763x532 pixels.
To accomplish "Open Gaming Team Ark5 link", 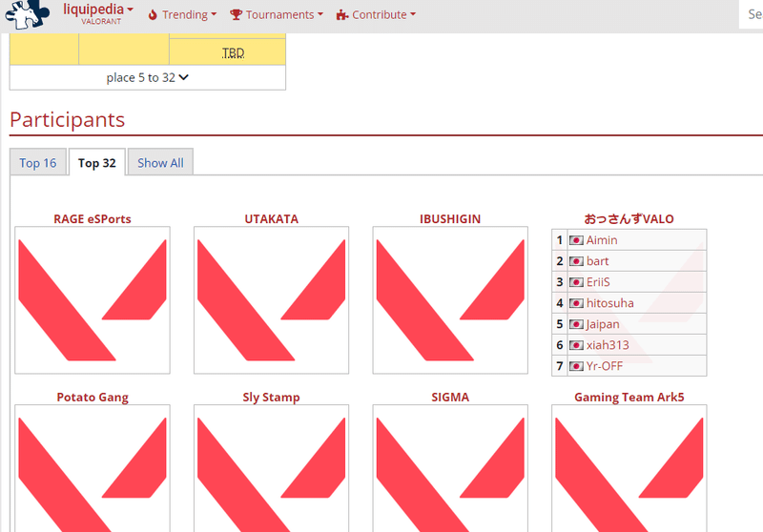I will coord(629,398).
